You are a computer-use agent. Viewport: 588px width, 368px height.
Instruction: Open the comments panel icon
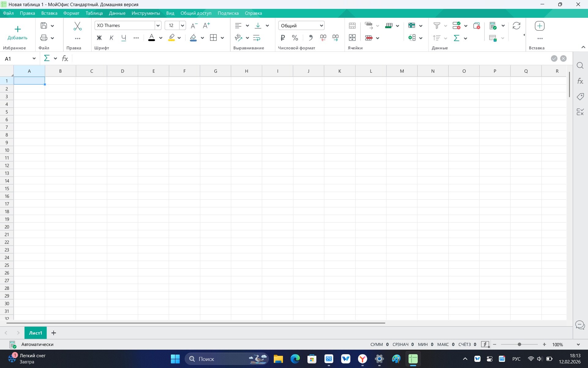coord(580,325)
